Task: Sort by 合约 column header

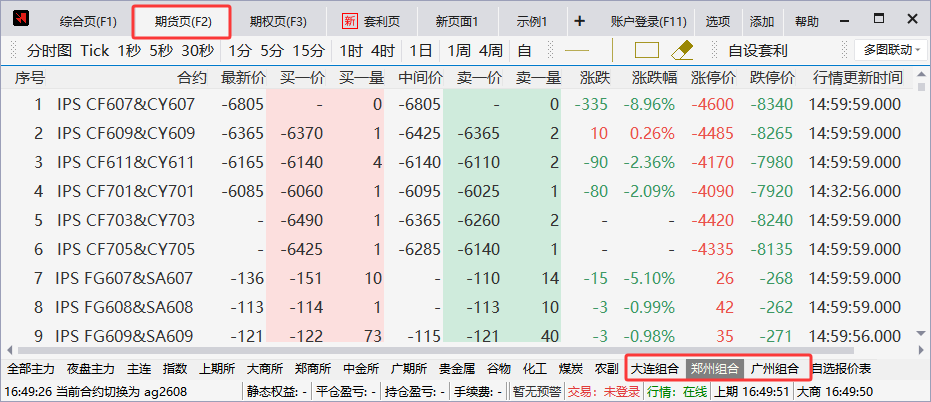Action: point(192,77)
